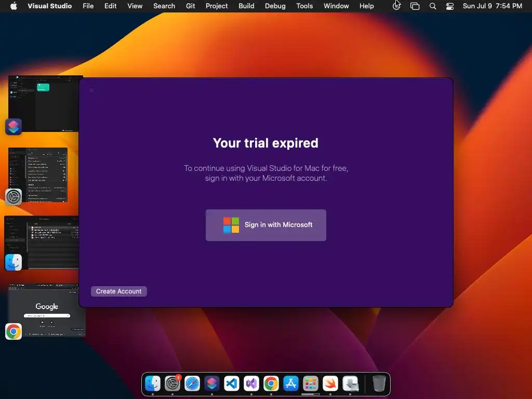Click the date and time in menu bar
The width and height of the screenshot is (532, 399).
click(x=493, y=6)
